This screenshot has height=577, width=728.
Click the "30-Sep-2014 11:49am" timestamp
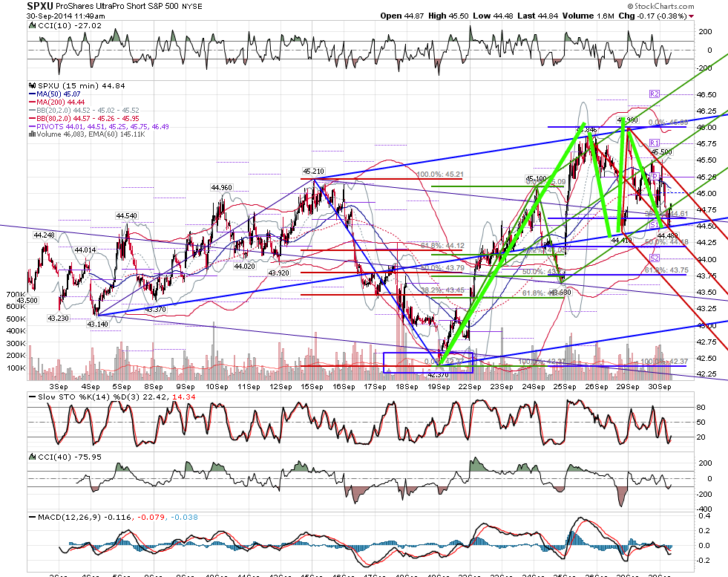click(x=65, y=16)
